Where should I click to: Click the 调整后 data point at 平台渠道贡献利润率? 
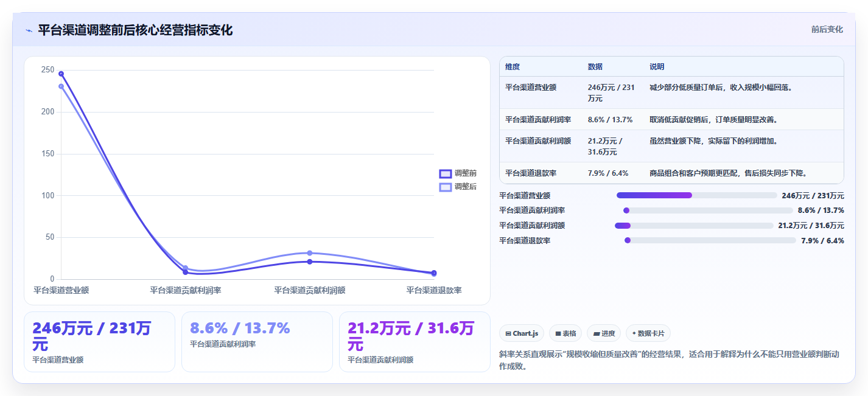click(185, 268)
